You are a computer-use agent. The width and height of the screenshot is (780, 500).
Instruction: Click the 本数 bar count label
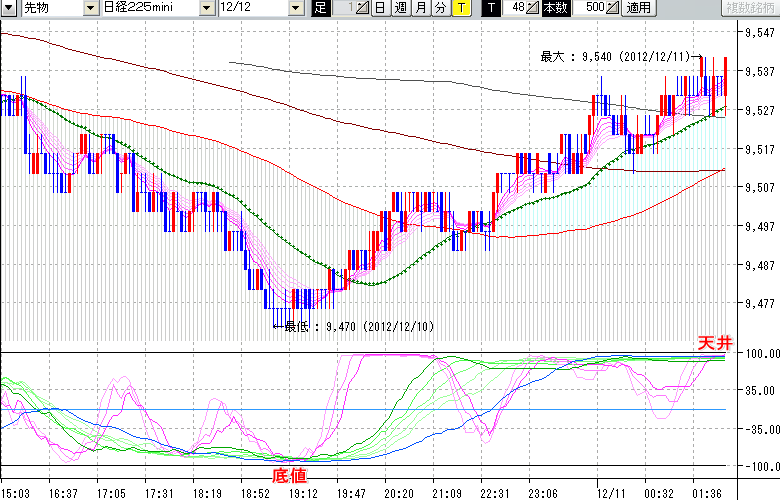[x=554, y=8]
